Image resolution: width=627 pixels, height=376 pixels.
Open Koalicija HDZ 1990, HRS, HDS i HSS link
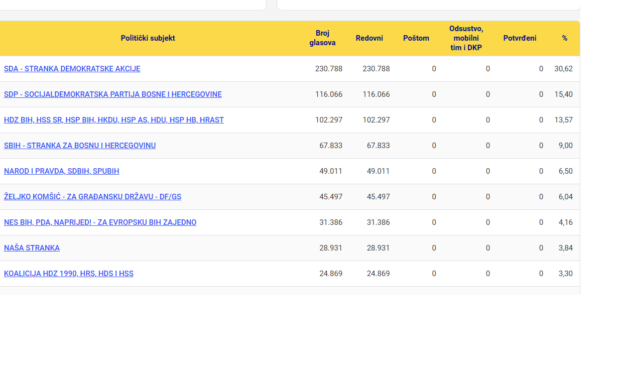(x=69, y=274)
